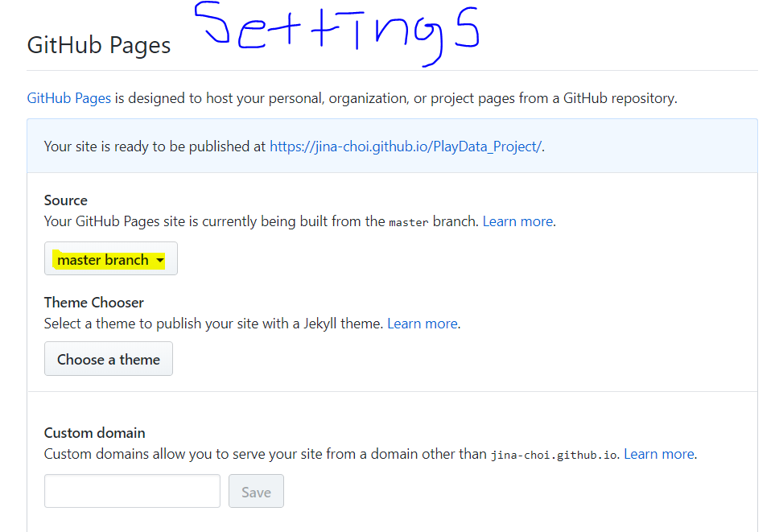Click the Theme Chooser heading text
Image resolution: width=775 pixels, height=532 pixels.
(94, 303)
